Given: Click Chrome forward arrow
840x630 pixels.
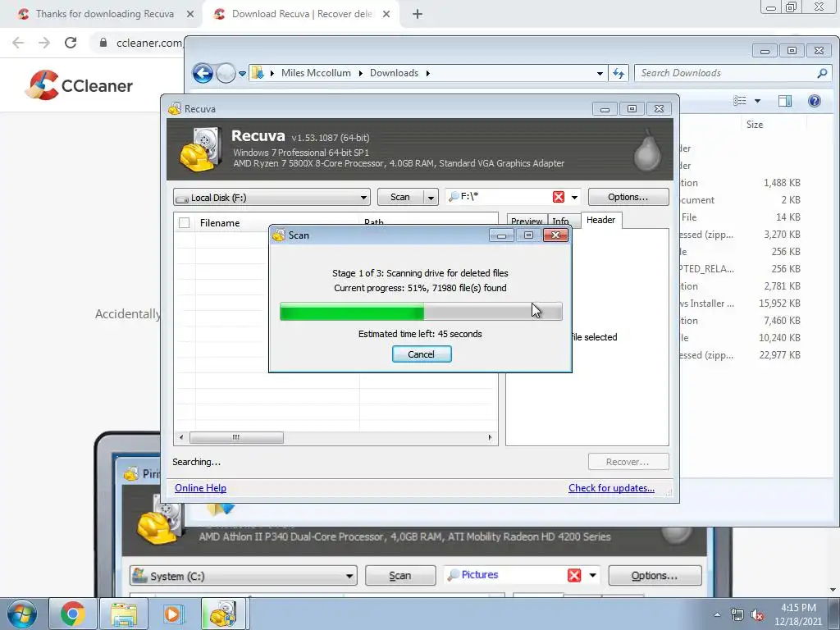Looking at the screenshot, I should pos(44,43).
